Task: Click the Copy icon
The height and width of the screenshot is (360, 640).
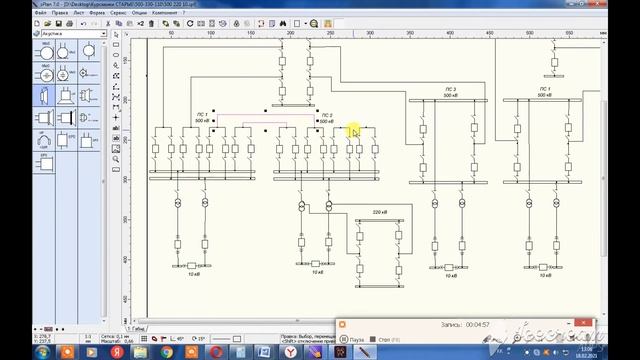Action: pyautogui.click(x=119, y=24)
